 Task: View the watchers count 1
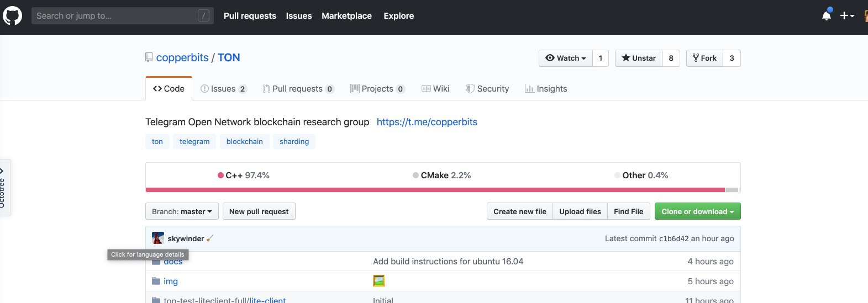pyautogui.click(x=601, y=58)
